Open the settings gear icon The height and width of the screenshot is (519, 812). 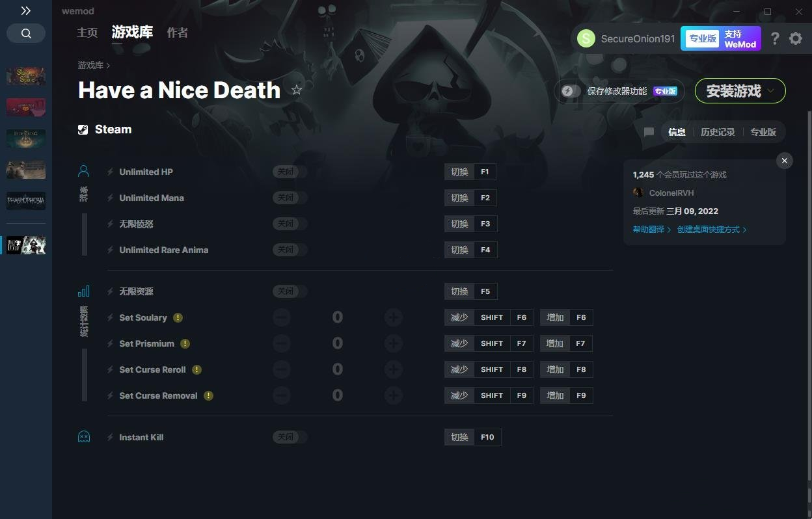tap(796, 38)
